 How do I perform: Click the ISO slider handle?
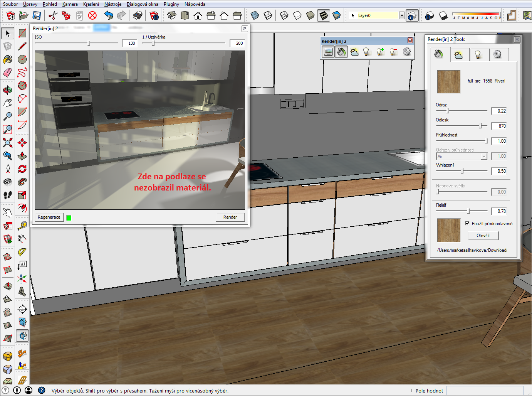89,43
